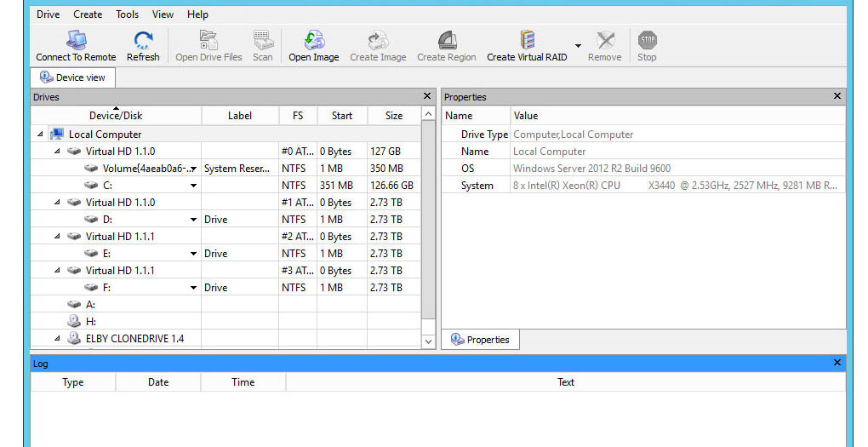The height and width of the screenshot is (447, 868).
Task: Collapse the ELBY CLONEDRIVE 1.4 node
Action: [x=57, y=338]
